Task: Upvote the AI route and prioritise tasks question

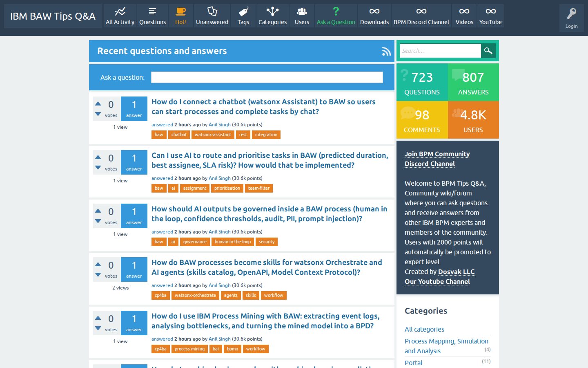Action: [x=98, y=157]
